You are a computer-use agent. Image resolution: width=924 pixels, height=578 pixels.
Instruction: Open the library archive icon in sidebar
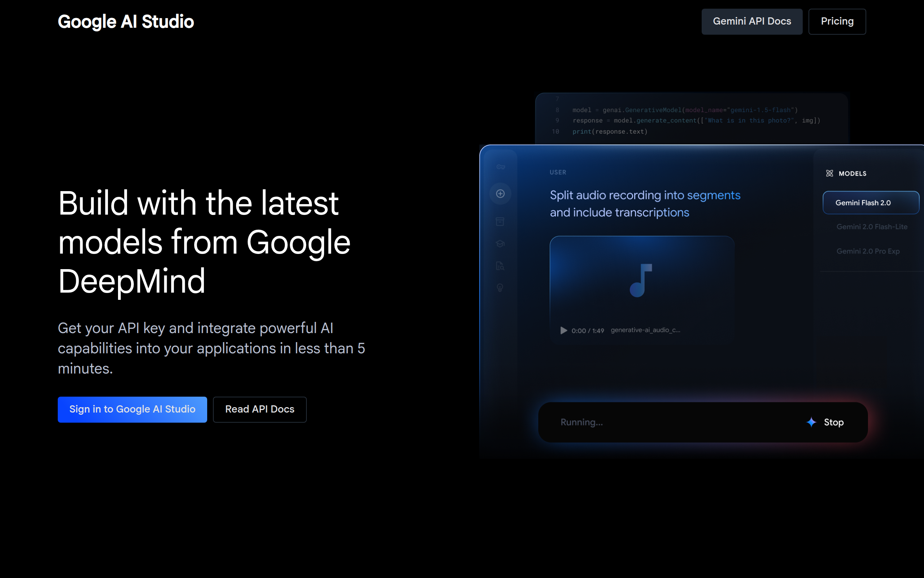pyautogui.click(x=500, y=221)
